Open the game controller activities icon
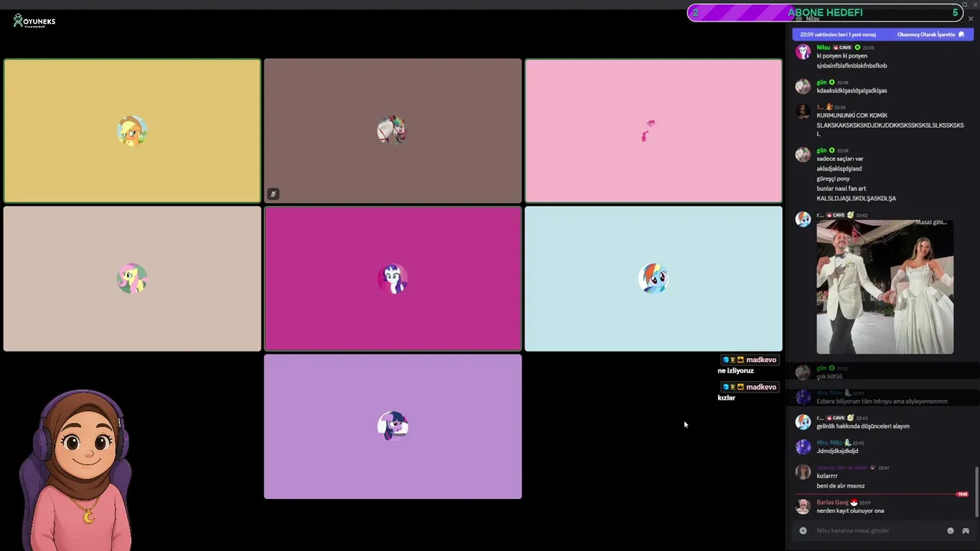The height and width of the screenshot is (551, 980). (x=965, y=530)
